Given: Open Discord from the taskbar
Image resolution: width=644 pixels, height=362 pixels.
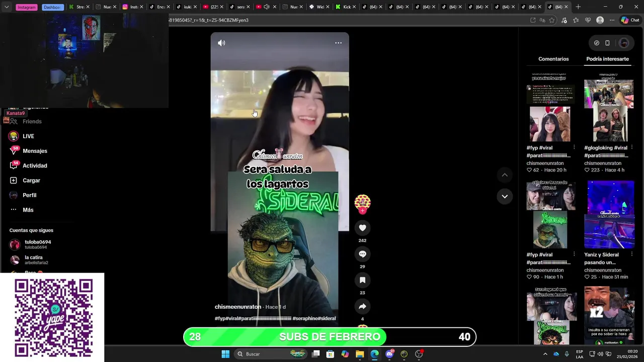Looking at the screenshot, I should 389,354.
